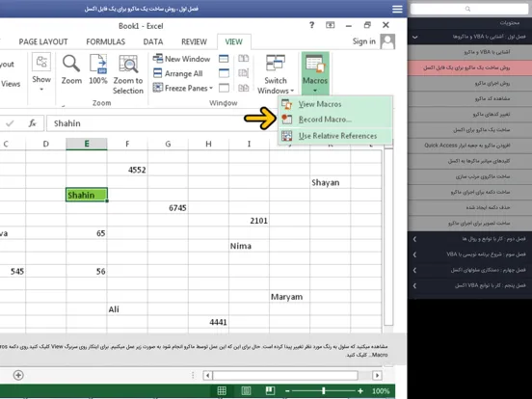Screen dimensions: 532x399
Task: Select the cell containing 4552
Action: coord(127,170)
